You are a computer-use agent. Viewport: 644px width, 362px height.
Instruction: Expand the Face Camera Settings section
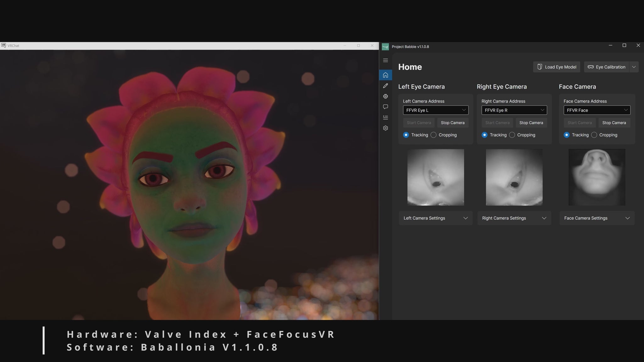(597, 218)
